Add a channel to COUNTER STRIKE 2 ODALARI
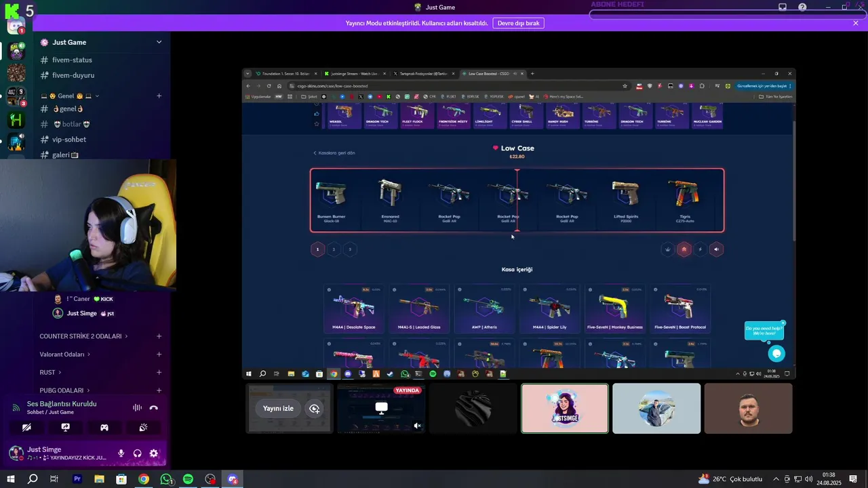The height and width of the screenshot is (488, 868). pyautogui.click(x=159, y=336)
